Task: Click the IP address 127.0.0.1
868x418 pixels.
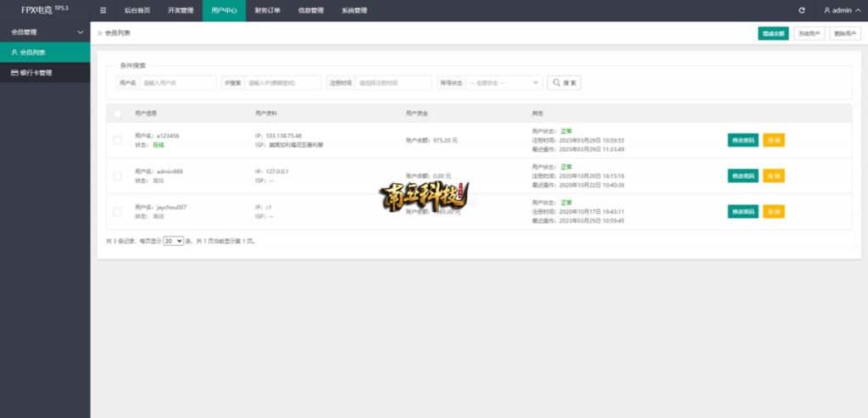Action: [277, 171]
